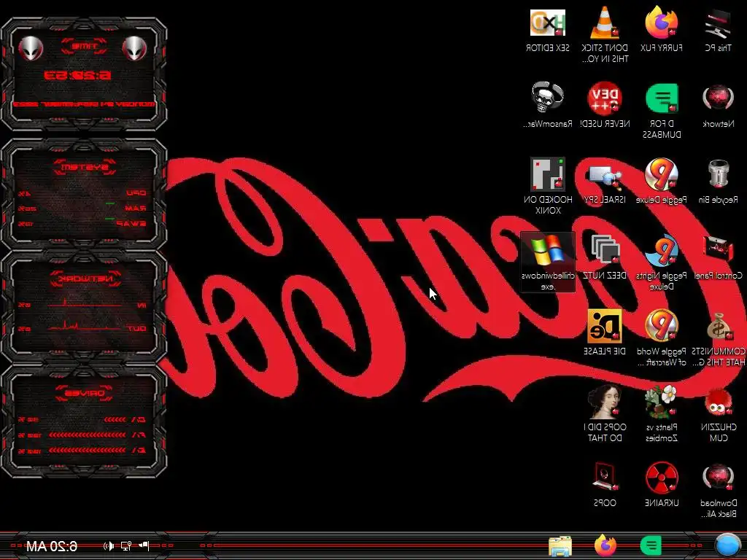Select the chilledwindows.exe desktop file
747x560 pixels.
(547, 262)
